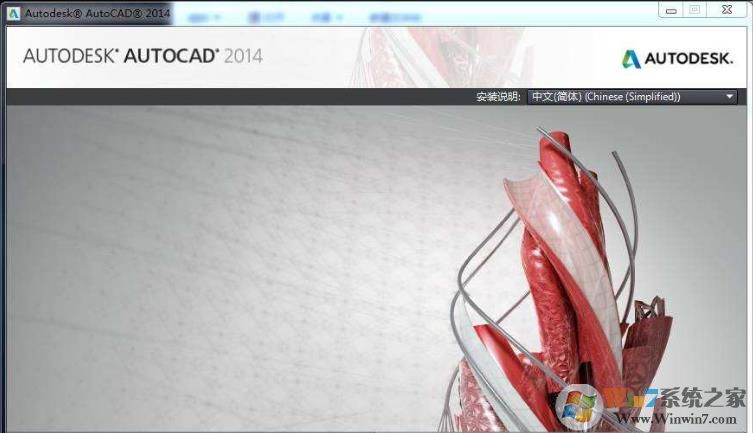The height and width of the screenshot is (433, 753).
Task: Open the installation language dropdown
Action: tap(632, 96)
